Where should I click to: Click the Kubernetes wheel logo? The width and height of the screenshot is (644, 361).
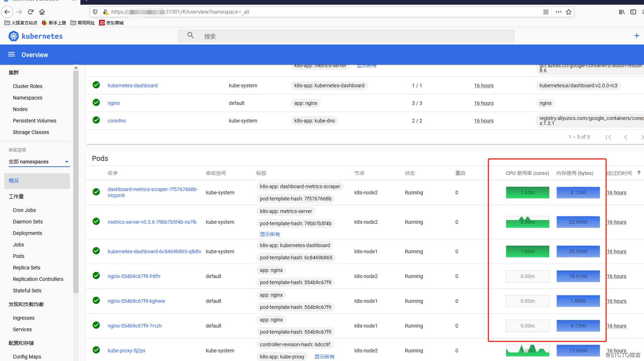[14, 36]
